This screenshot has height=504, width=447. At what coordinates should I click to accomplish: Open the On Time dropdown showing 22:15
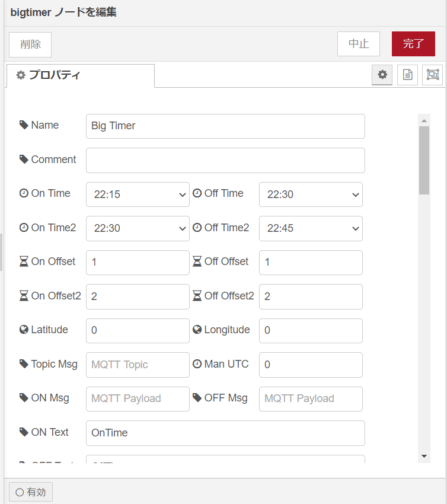(138, 194)
